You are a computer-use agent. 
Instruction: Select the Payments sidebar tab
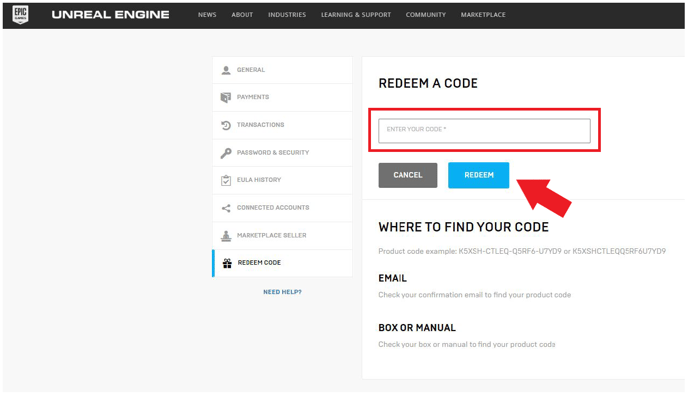click(282, 97)
